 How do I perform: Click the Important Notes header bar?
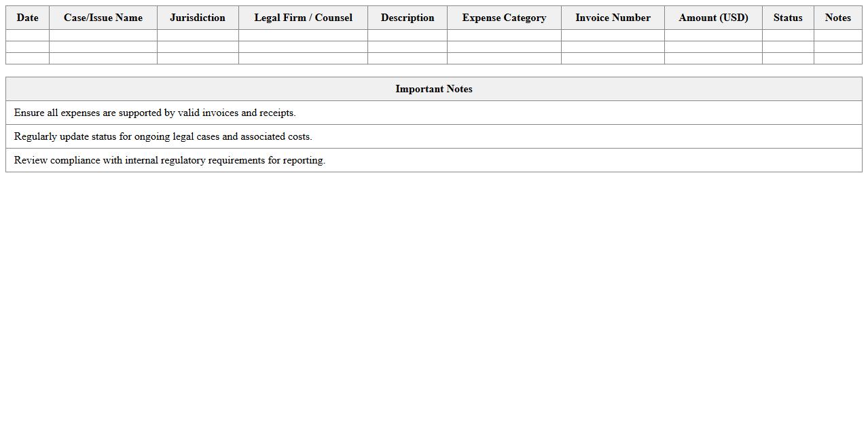(433, 89)
